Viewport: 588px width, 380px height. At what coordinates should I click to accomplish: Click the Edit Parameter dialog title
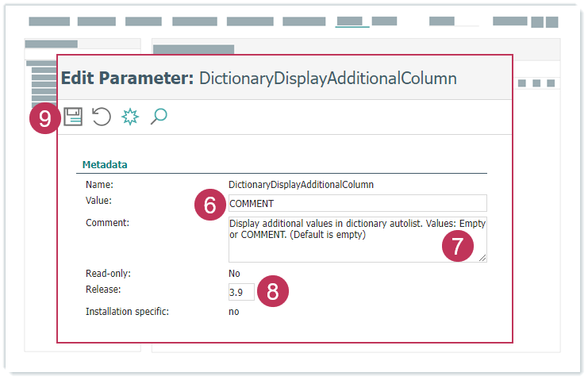[x=259, y=79]
